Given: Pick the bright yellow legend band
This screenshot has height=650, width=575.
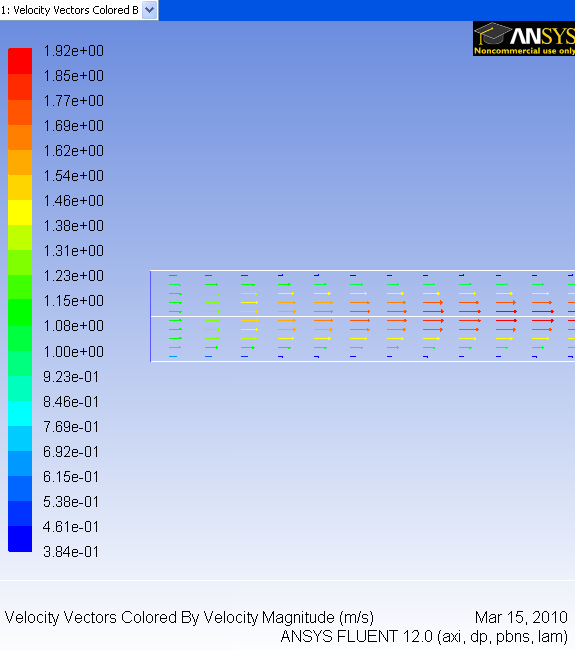Looking at the screenshot, I should [20, 212].
